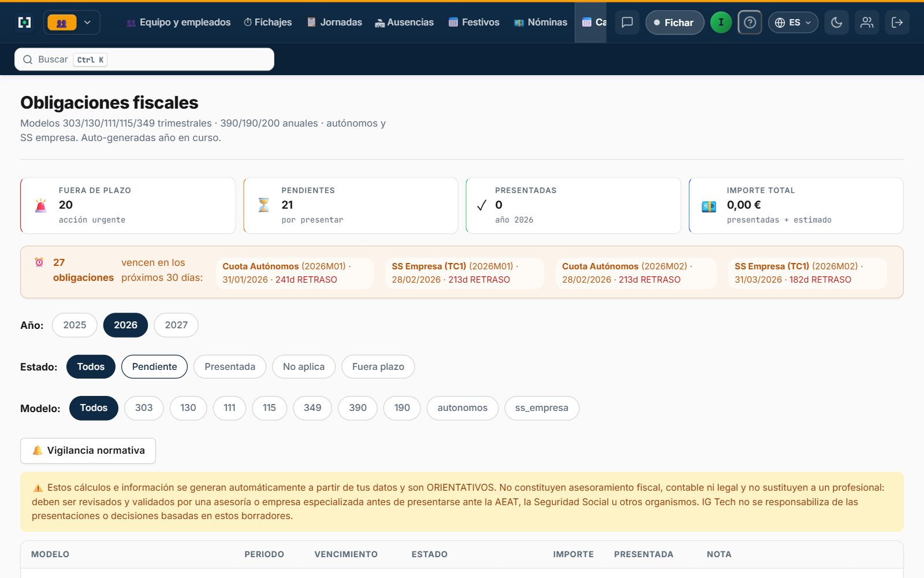924x578 pixels.
Task: Open Vigilancia normativa
Action: (x=88, y=451)
